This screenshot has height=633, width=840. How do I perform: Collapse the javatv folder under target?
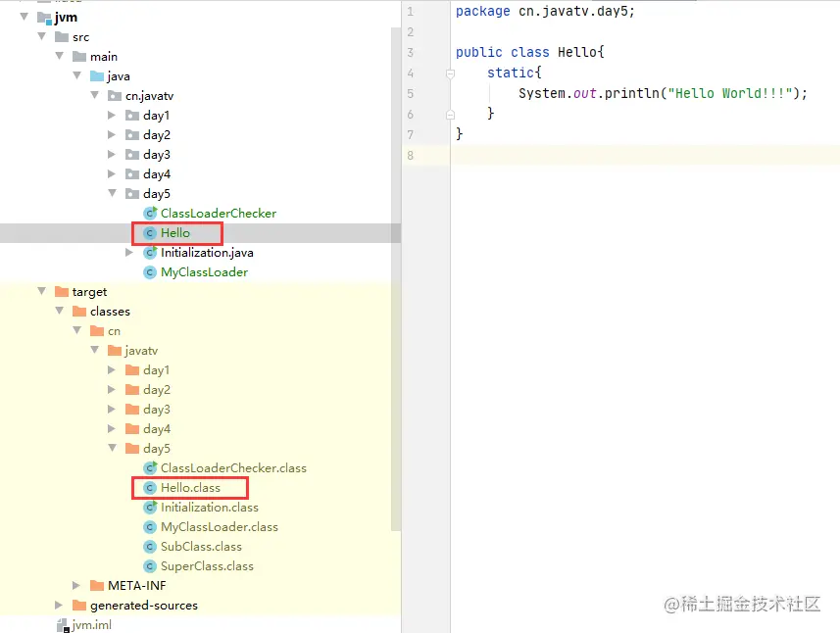pyautogui.click(x=95, y=350)
